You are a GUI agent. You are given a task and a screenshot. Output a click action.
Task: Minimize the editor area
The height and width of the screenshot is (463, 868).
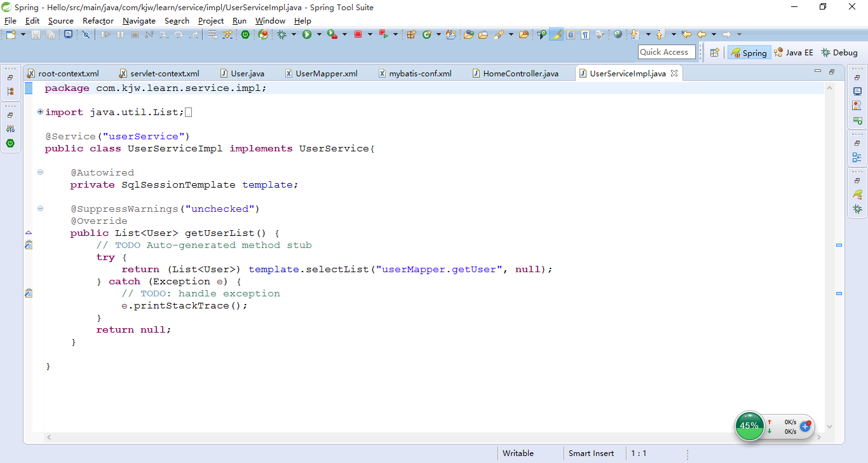[818, 72]
